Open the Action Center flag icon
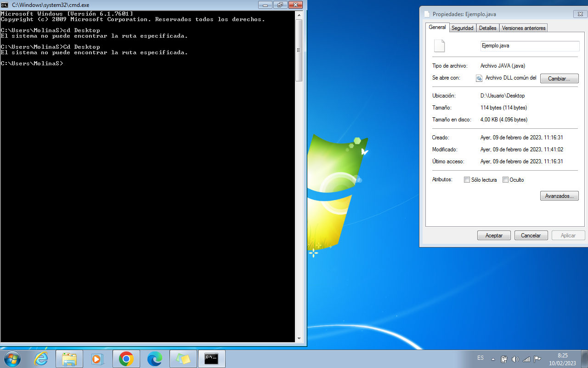588x368 pixels. [x=537, y=359]
